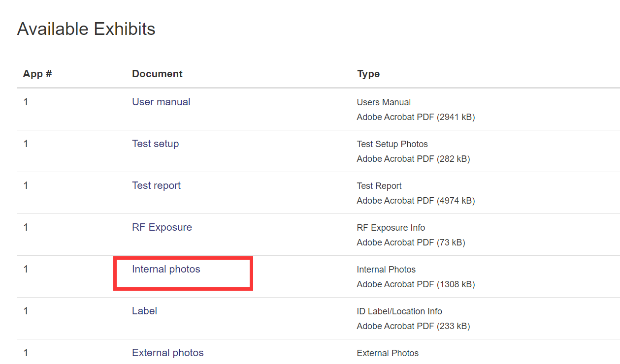620x364 pixels.
Task: Open the External photos exhibit link
Action: [167, 353]
